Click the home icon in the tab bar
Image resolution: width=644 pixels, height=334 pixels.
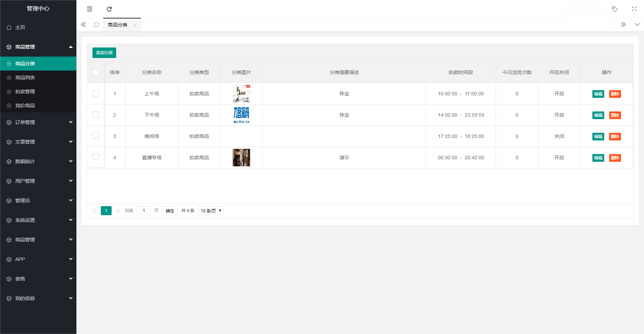click(x=97, y=24)
